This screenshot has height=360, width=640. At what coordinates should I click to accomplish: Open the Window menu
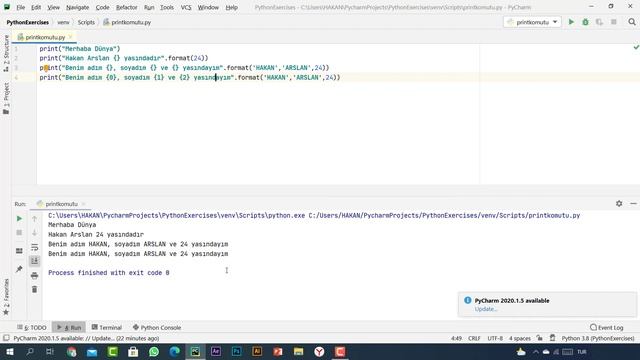pyautogui.click(x=208, y=7)
